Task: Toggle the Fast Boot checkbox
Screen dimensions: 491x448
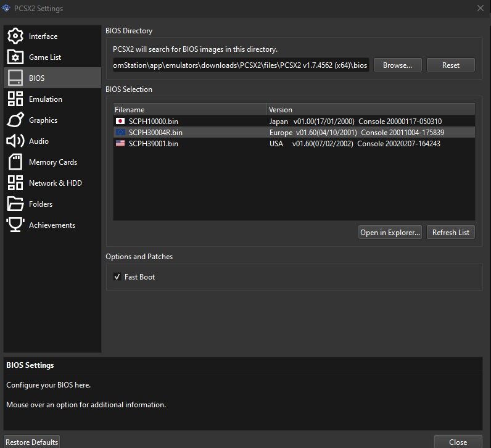Action: pos(117,276)
